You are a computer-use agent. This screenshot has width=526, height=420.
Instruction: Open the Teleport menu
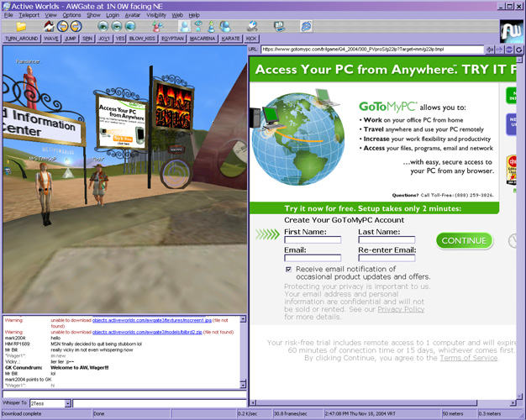click(29, 15)
